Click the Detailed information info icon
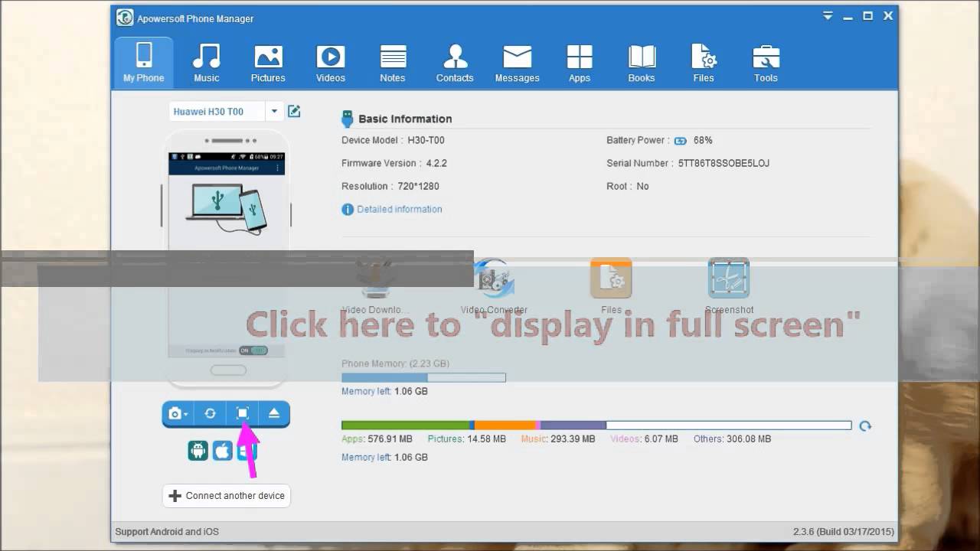This screenshot has height=551, width=980. coord(348,209)
